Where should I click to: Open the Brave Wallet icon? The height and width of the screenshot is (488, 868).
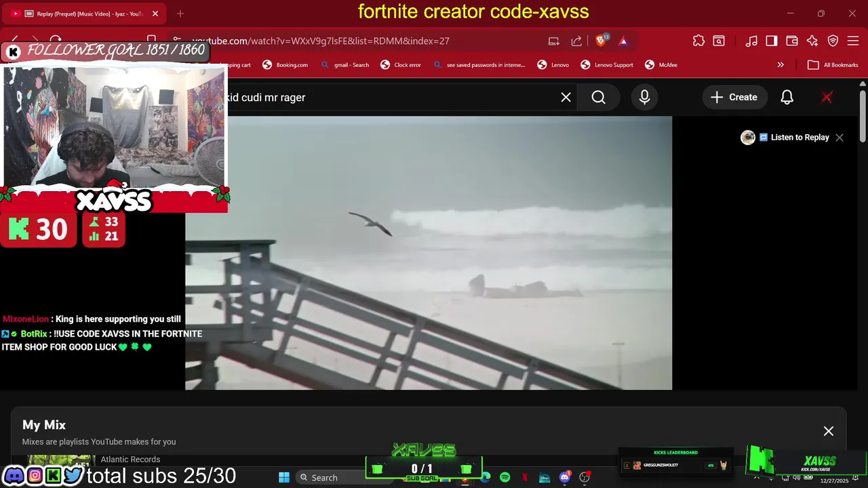pyautogui.click(x=792, y=41)
